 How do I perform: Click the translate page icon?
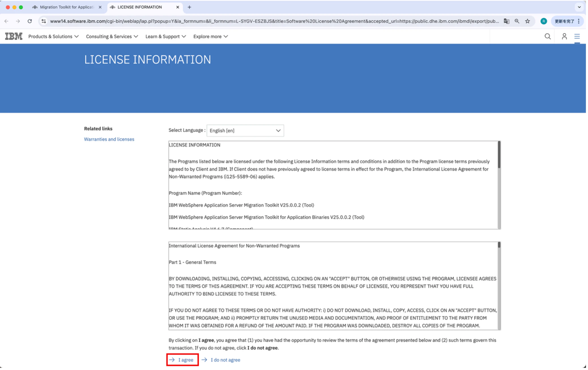(506, 21)
